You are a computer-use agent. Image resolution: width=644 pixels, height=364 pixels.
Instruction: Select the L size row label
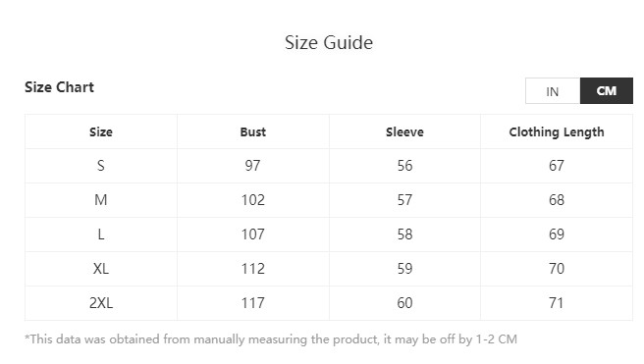pyautogui.click(x=101, y=234)
